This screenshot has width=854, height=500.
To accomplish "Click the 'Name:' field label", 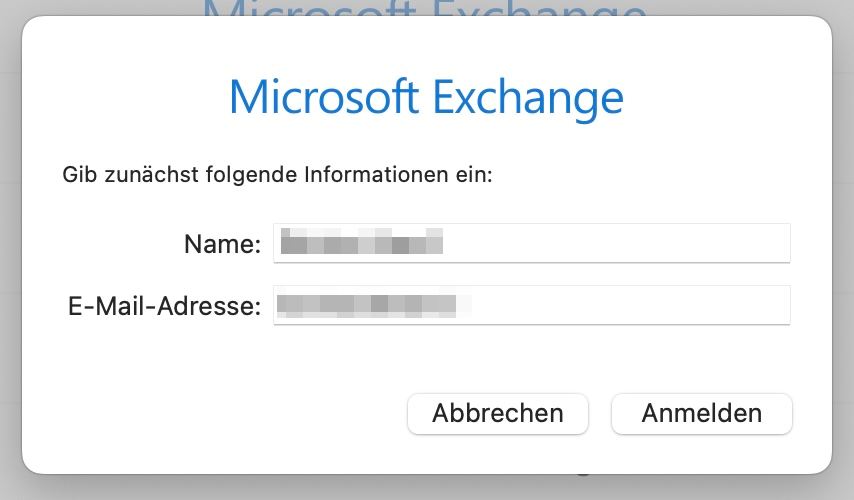I will [223, 244].
